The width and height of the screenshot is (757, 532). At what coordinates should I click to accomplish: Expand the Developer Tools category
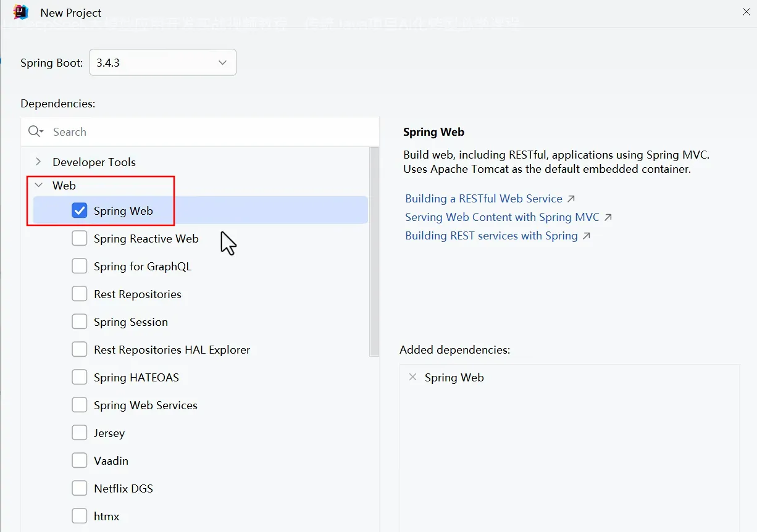pos(38,162)
